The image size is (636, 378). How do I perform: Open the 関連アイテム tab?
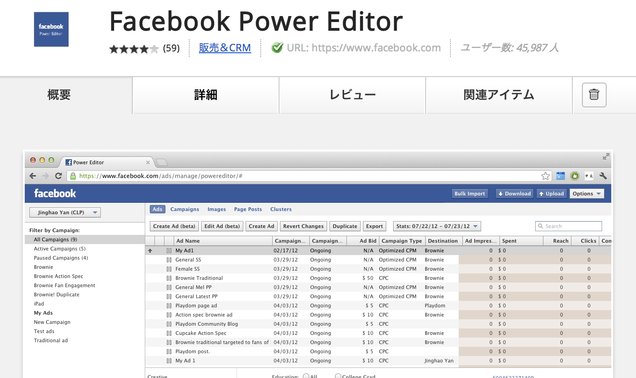[498, 95]
